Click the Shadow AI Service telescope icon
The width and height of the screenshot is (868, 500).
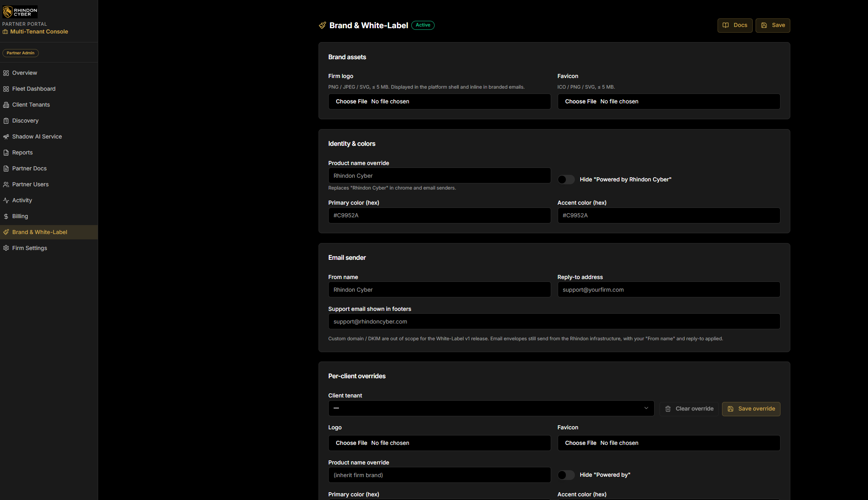tap(6, 137)
